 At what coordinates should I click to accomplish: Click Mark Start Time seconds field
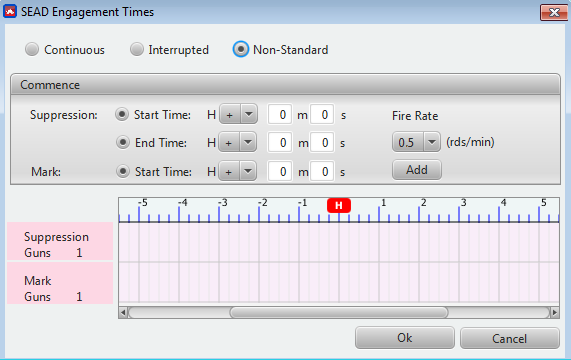point(322,171)
